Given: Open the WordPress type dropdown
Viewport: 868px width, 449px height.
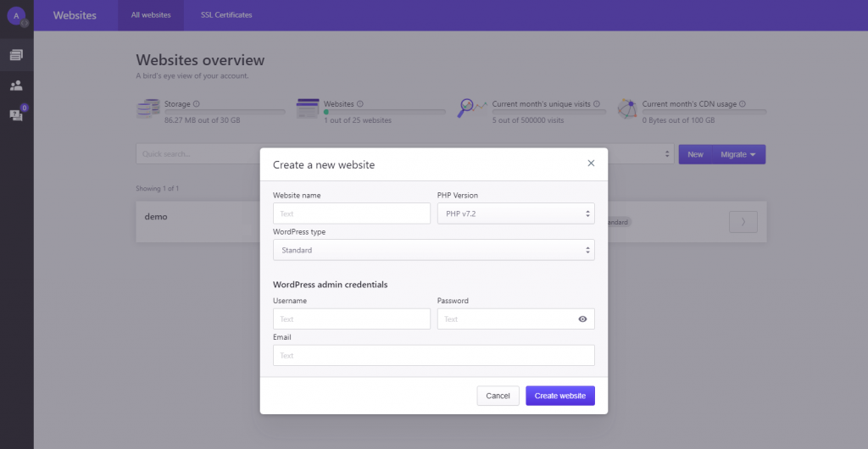Looking at the screenshot, I should pyautogui.click(x=434, y=250).
